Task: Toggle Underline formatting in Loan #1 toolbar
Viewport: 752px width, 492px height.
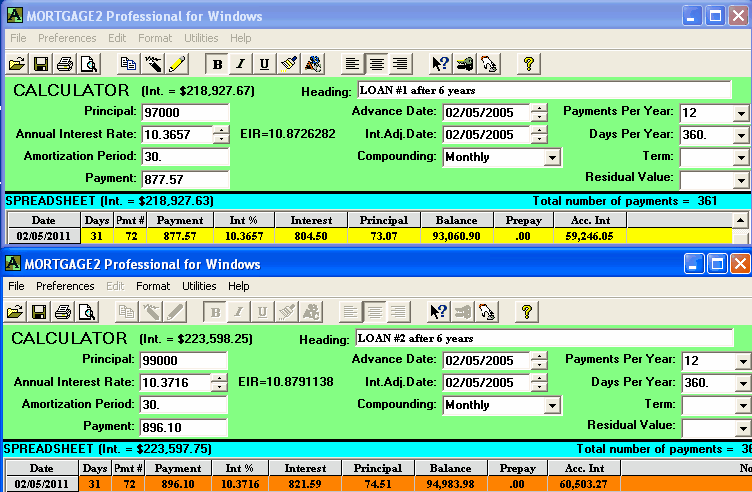Action: tap(264, 63)
